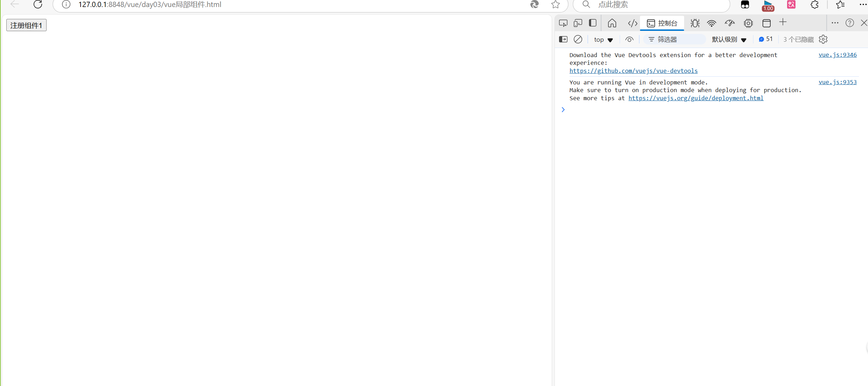868x386 pixels.
Task: Open the Memory chip icon tab
Action: coord(748,23)
